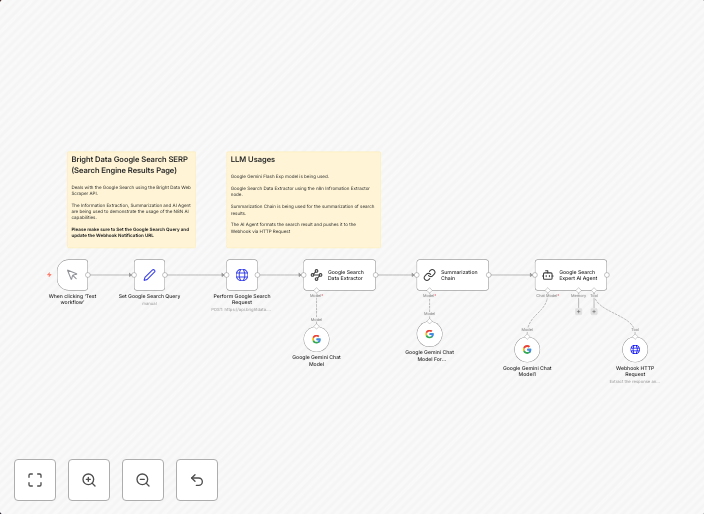Select the Bright Data Google Search SERP sticky note
Image resolution: width=704 pixels, height=514 pixels.
(x=131, y=200)
